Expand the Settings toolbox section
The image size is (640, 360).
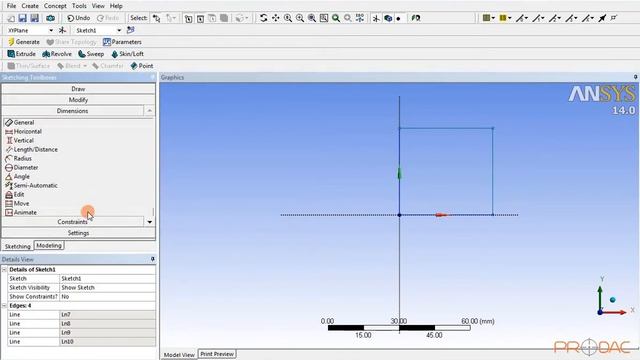pyautogui.click(x=78, y=233)
